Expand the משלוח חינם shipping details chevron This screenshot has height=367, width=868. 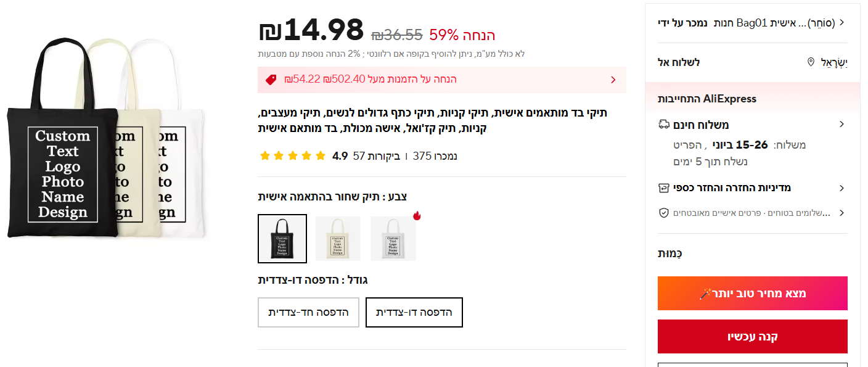pyautogui.click(x=843, y=124)
